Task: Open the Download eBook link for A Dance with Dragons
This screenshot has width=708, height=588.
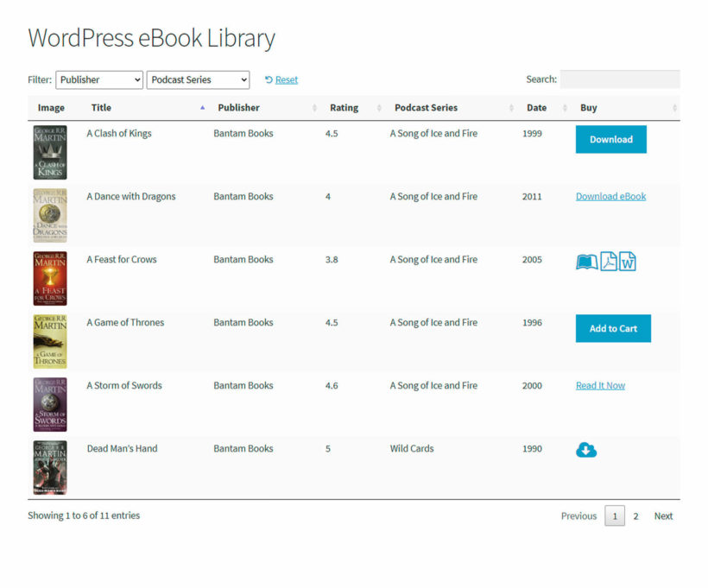Action: (x=610, y=196)
